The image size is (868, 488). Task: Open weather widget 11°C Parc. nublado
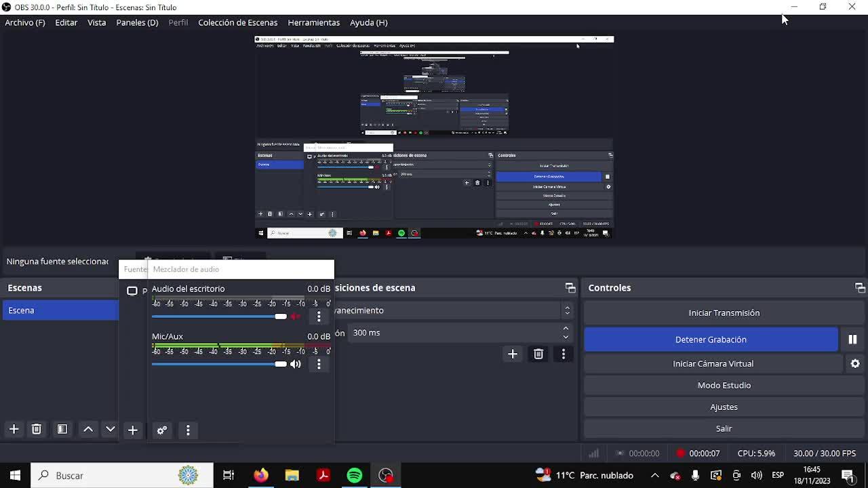[x=584, y=475]
